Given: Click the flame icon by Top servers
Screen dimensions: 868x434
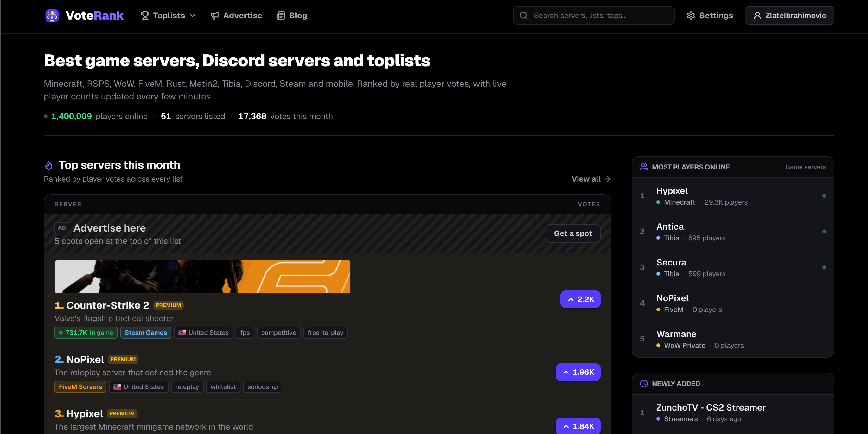Looking at the screenshot, I should pyautogui.click(x=49, y=165).
